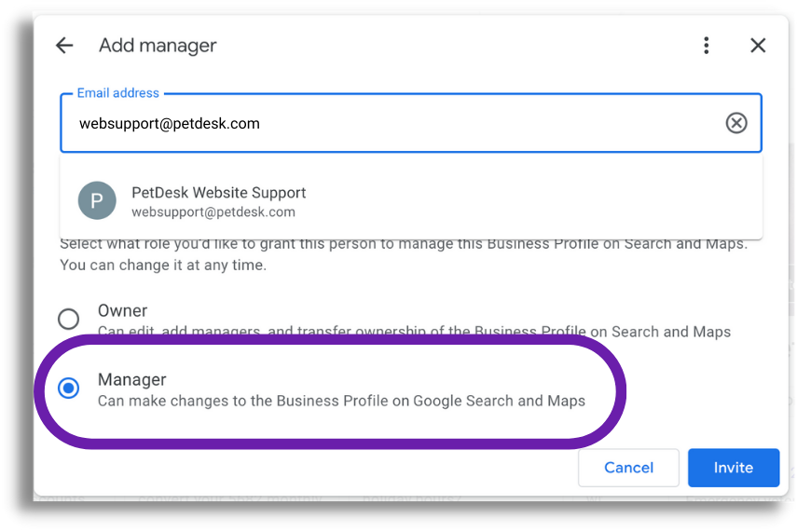
Task: Close the Add manager dialog
Action: coord(758,46)
